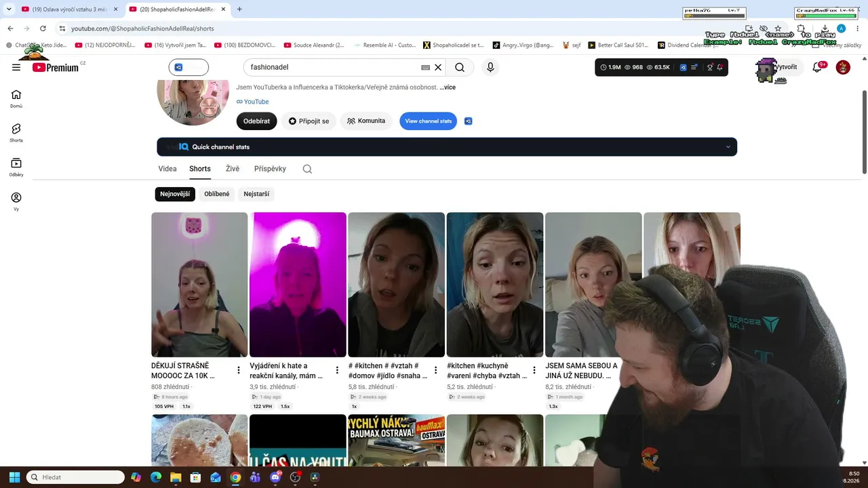The width and height of the screenshot is (868, 488).
Task: Open File Explorer from the taskbar
Action: (x=176, y=477)
